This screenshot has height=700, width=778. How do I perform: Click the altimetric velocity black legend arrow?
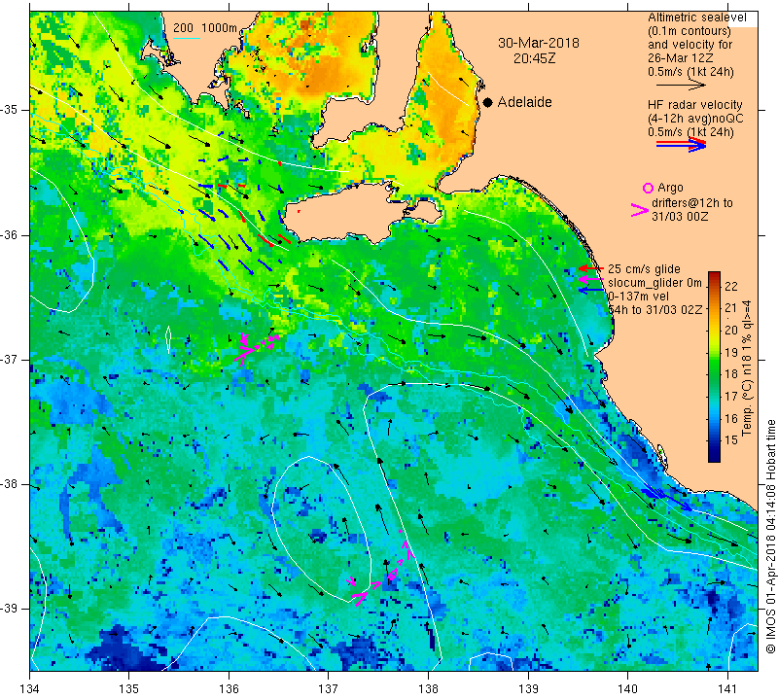681,86
